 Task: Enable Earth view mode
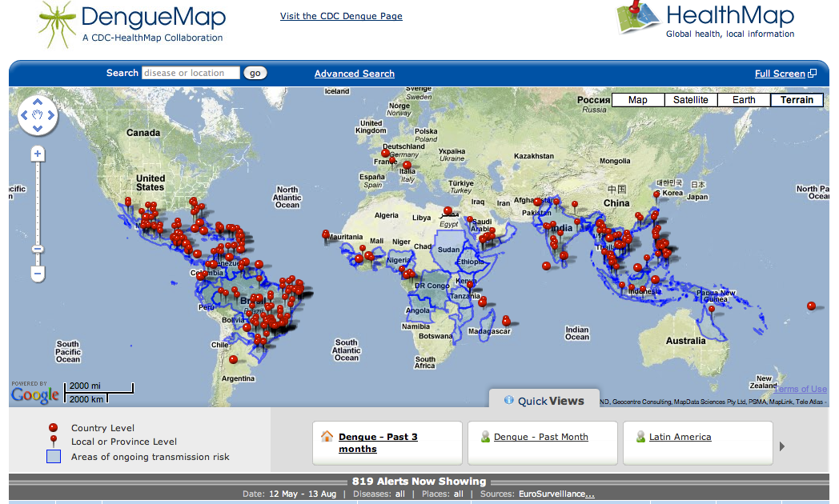743,99
